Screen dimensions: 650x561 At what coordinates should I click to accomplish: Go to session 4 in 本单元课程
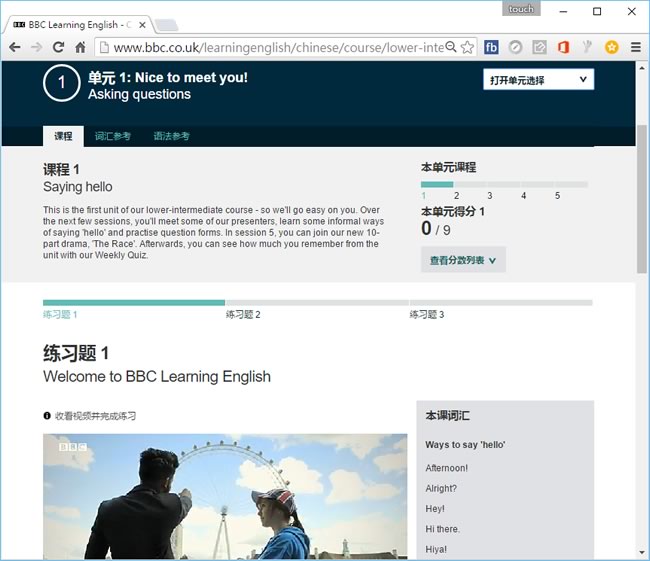tap(524, 195)
